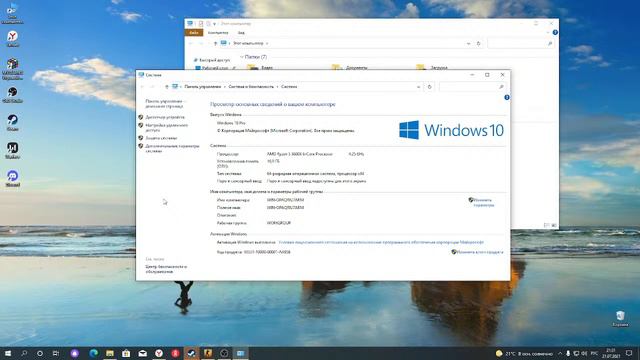The width and height of the screenshot is (640, 360).
Task: Go back in the System window
Action: 142,87
